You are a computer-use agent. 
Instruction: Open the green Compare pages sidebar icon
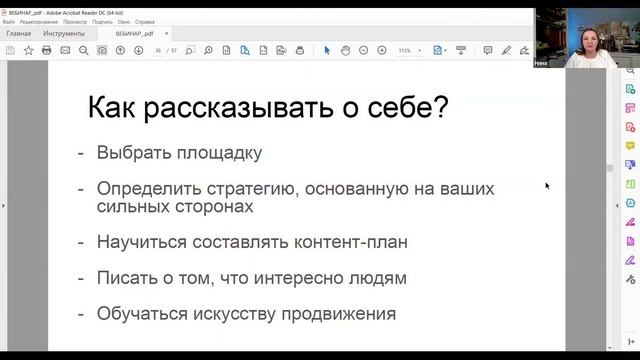(x=630, y=184)
